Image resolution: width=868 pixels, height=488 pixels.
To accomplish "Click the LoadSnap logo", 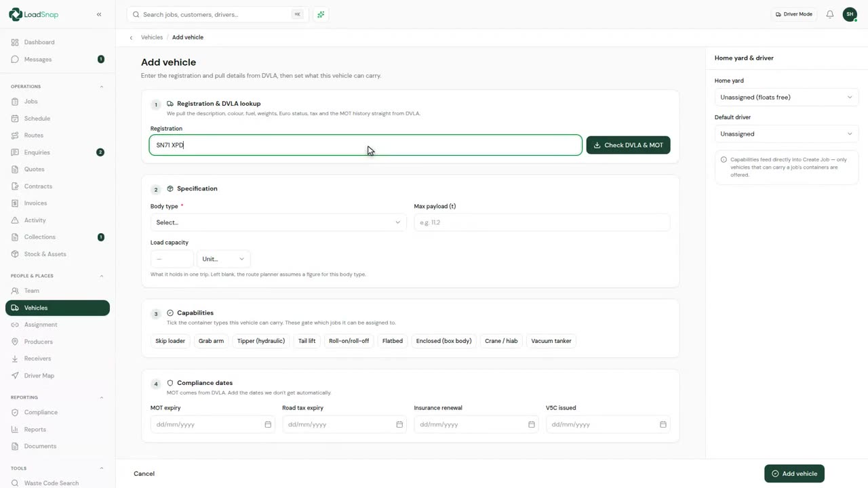I will pos(35,14).
